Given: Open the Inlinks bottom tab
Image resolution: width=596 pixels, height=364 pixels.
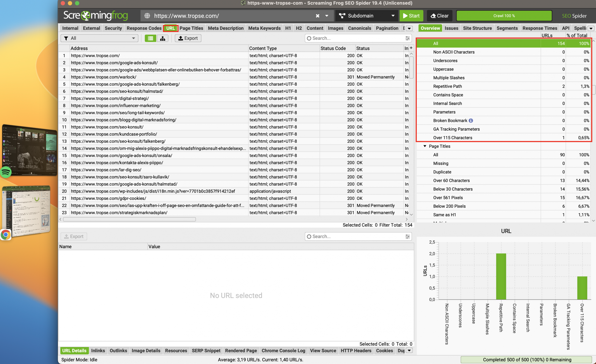Looking at the screenshot, I should tap(98, 351).
